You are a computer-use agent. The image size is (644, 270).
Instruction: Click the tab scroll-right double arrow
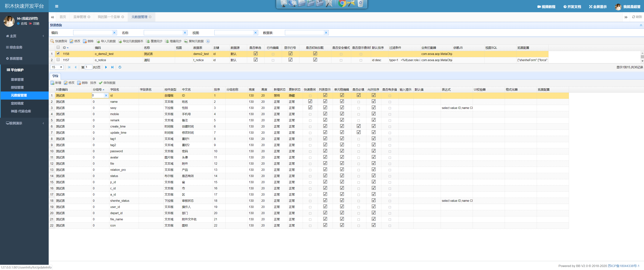626,17
